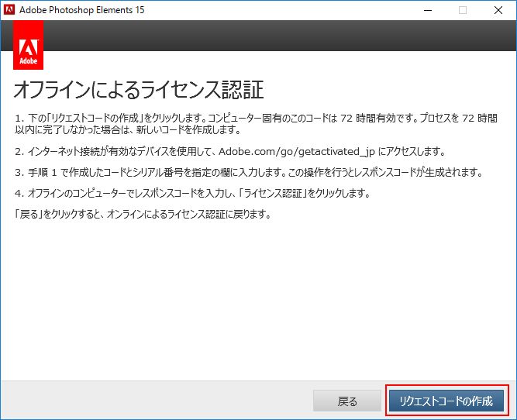Click step 4 text about レスポンスコード

coord(192,193)
